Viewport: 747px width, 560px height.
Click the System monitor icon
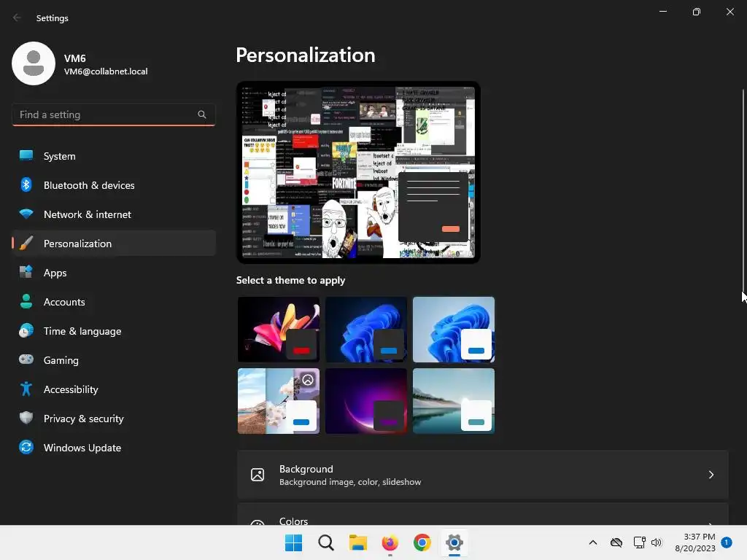pyautogui.click(x=26, y=156)
